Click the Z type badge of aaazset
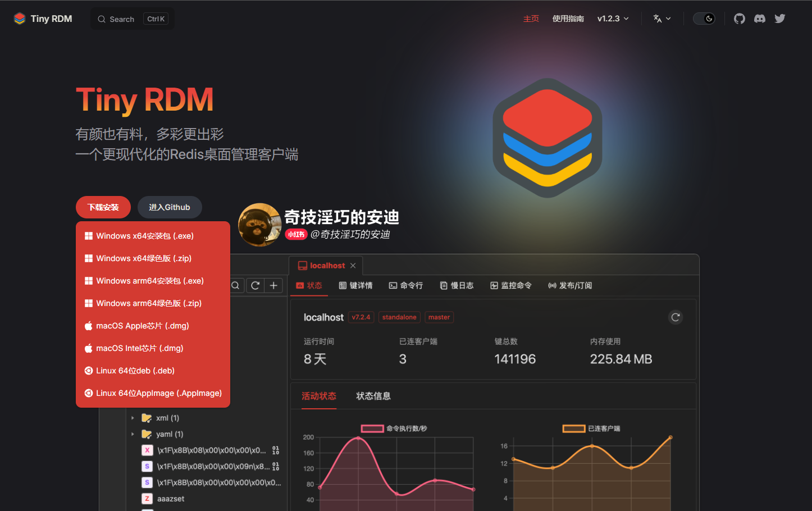Image resolution: width=812 pixels, height=511 pixels. tap(147, 499)
